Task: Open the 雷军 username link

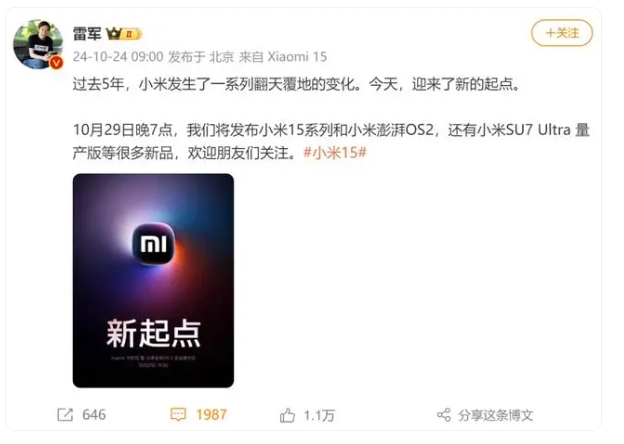Action: pos(87,34)
